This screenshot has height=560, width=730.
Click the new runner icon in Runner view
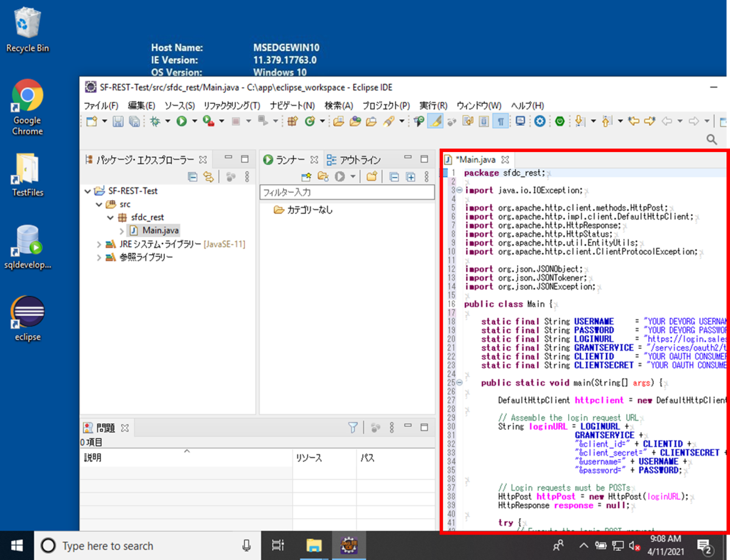307,177
